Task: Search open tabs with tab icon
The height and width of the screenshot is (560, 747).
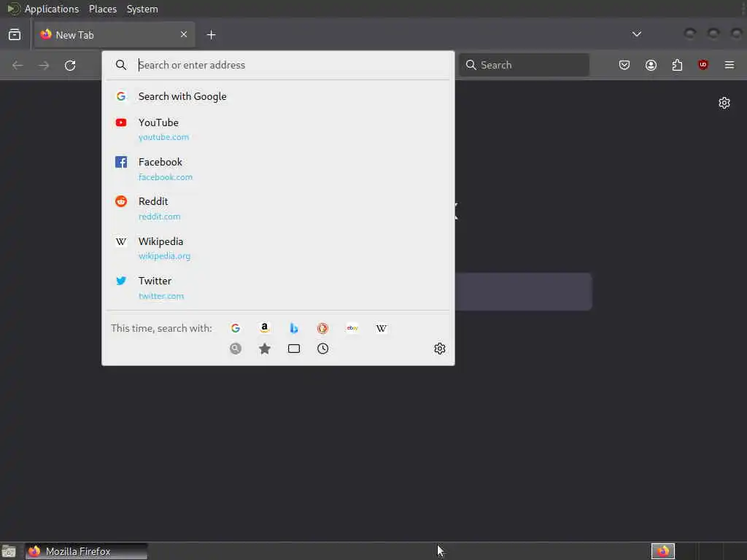Action: point(294,349)
